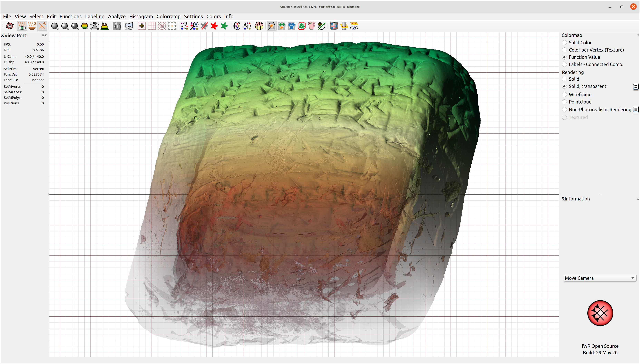Select the Solid Color colormap option
This screenshot has height=364, width=640.
564,43
